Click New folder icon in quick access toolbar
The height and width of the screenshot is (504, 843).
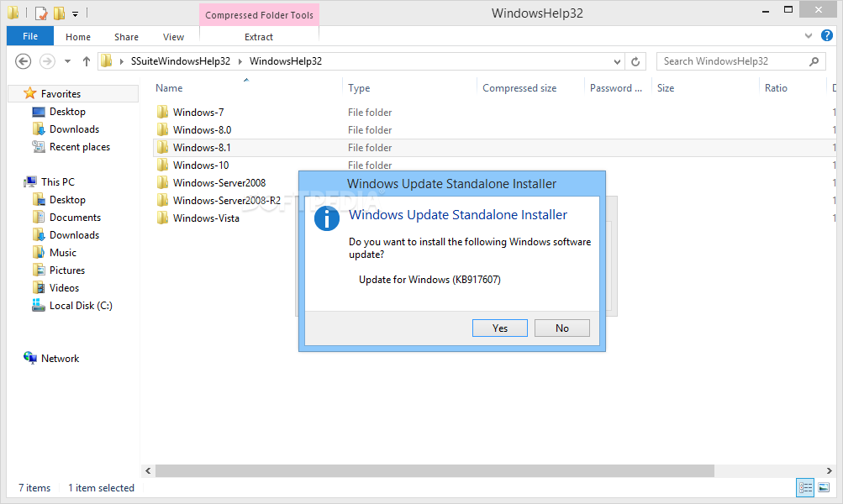59,13
